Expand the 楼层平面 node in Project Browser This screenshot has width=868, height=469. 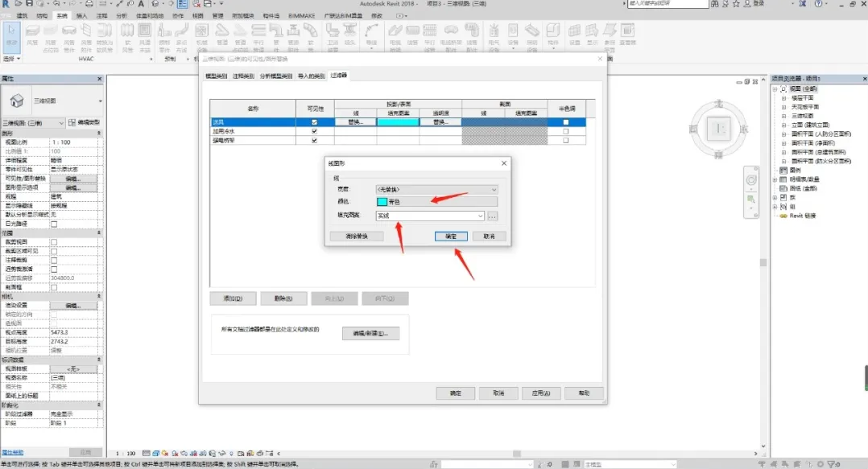click(x=784, y=98)
